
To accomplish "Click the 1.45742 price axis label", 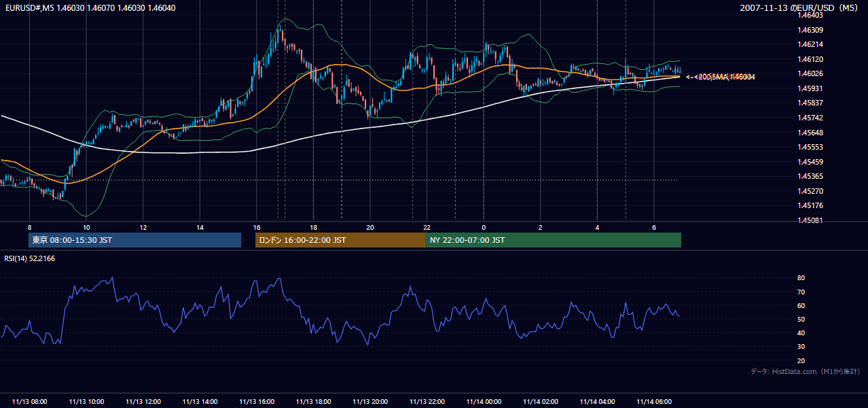I will (810, 118).
